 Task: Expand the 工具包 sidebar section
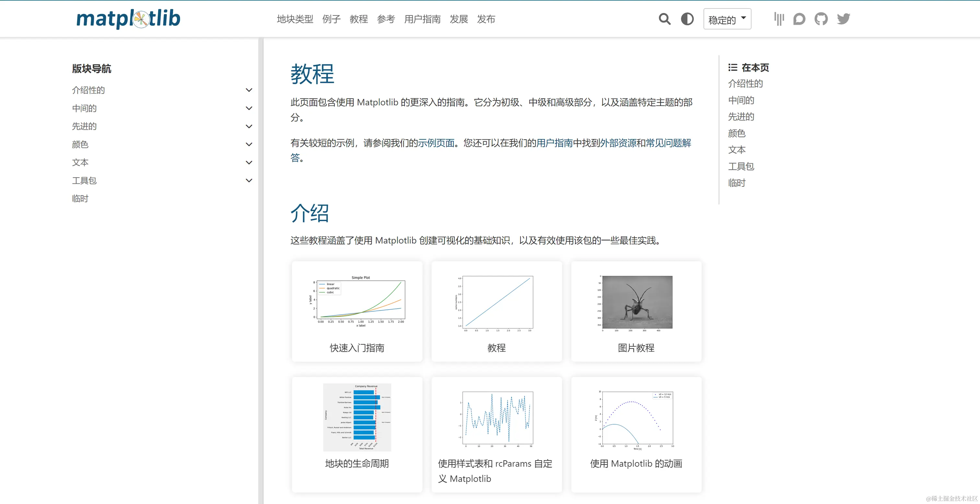249,180
